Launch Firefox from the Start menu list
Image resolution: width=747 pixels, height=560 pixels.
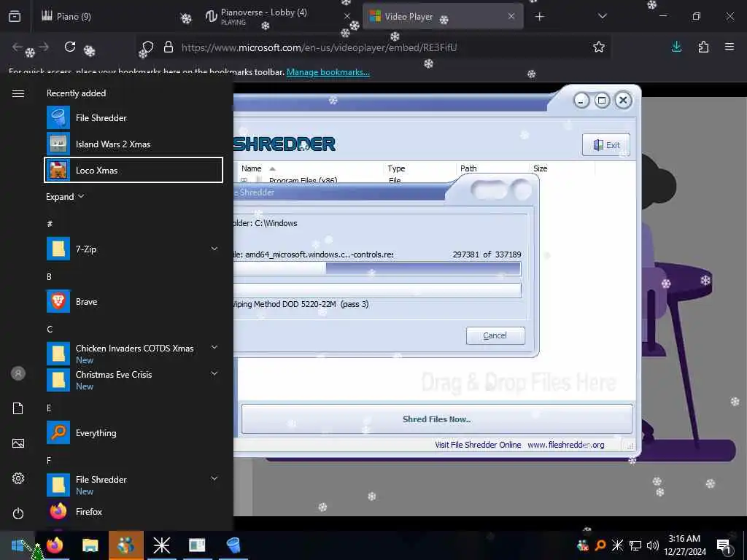click(x=133, y=511)
